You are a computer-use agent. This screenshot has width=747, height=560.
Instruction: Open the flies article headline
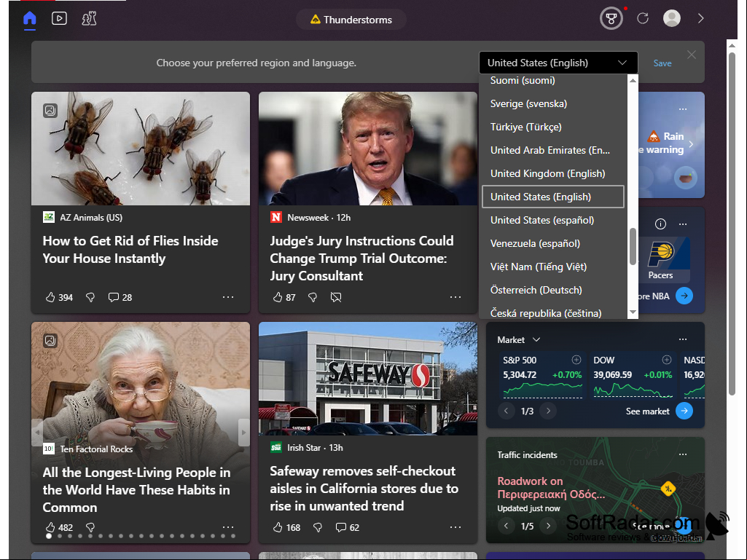pyautogui.click(x=130, y=250)
